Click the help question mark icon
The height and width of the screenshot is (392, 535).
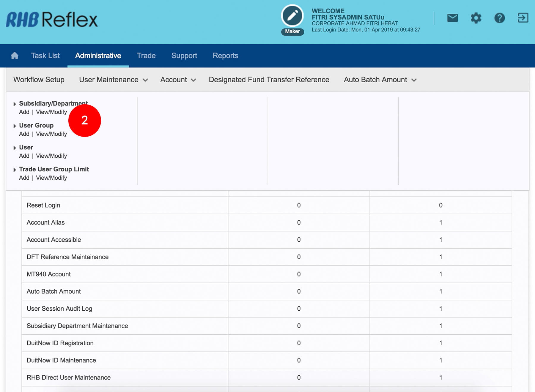tap(499, 18)
